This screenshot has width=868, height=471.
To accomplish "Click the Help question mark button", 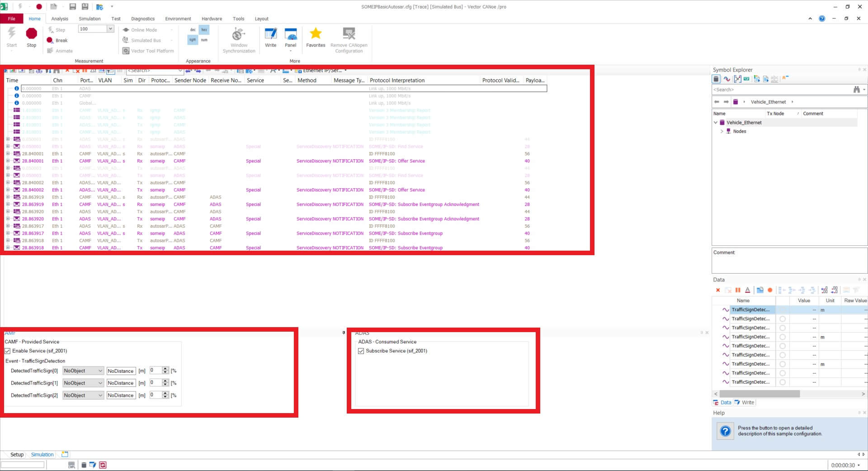I will coord(725,431).
